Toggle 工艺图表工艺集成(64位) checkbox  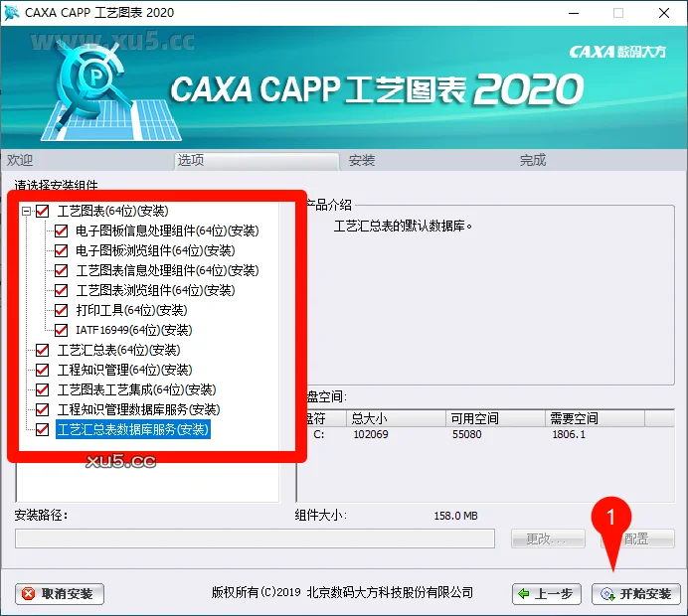[x=42, y=389]
